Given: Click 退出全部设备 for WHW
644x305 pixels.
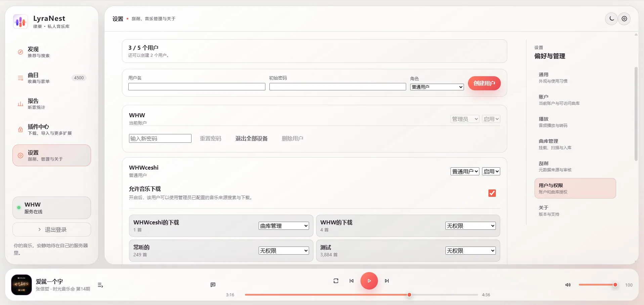Looking at the screenshot, I should [x=251, y=138].
